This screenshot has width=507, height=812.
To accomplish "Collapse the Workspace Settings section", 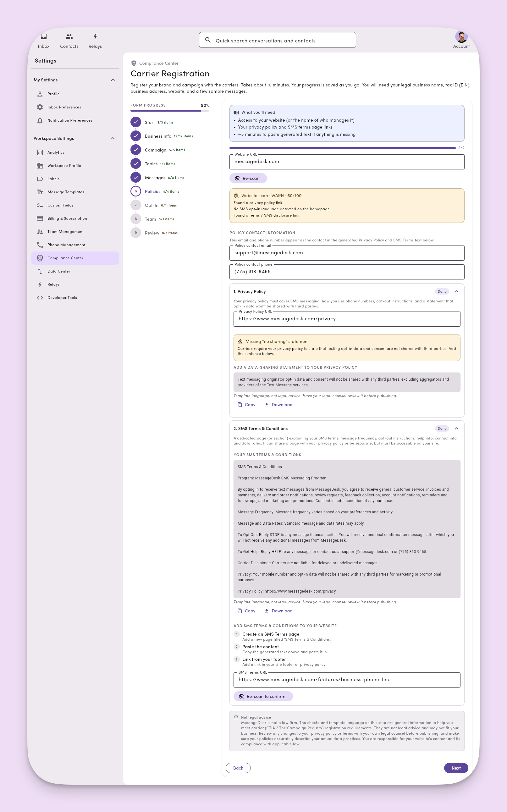I will click(x=113, y=138).
